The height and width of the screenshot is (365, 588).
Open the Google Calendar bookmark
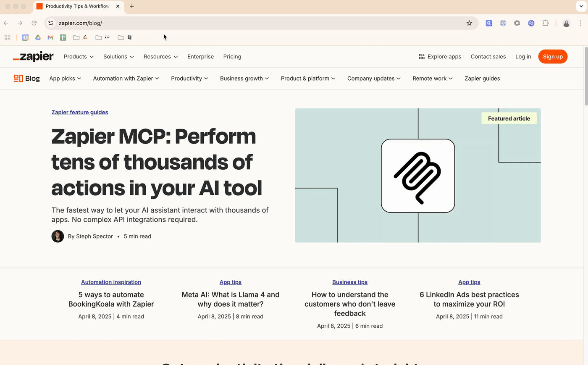point(25,37)
